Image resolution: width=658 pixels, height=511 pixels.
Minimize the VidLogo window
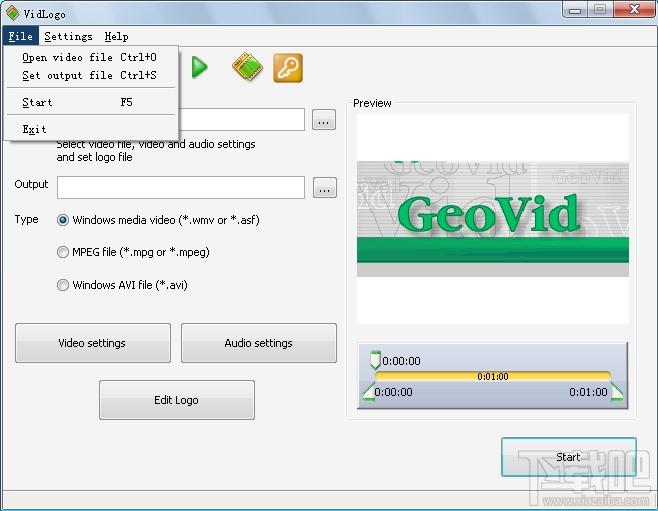[575, 10]
